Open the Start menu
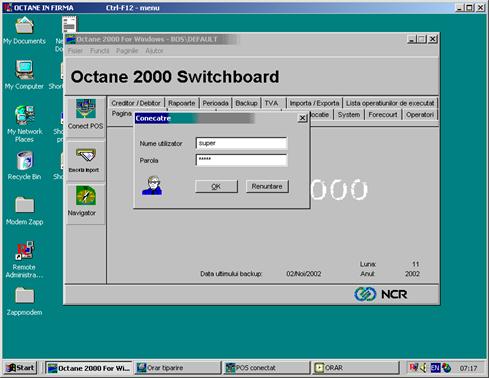Viewport: 489px width, 378px height. click(x=21, y=368)
